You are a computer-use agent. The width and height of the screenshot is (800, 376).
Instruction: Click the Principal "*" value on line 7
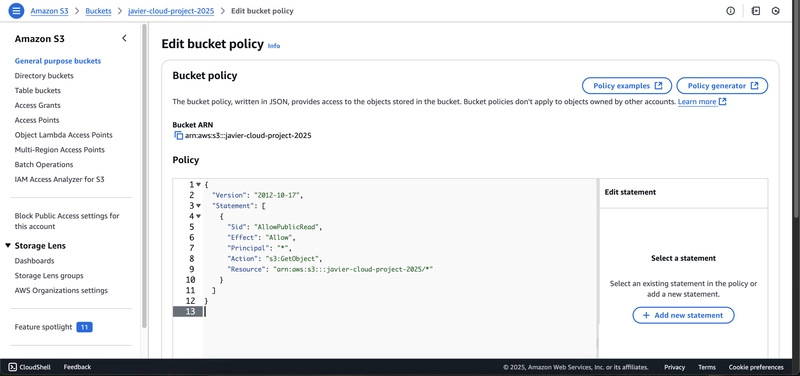tap(284, 248)
